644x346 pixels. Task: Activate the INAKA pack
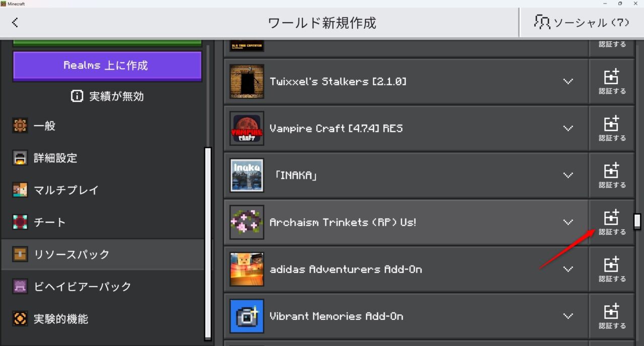point(612,176)
